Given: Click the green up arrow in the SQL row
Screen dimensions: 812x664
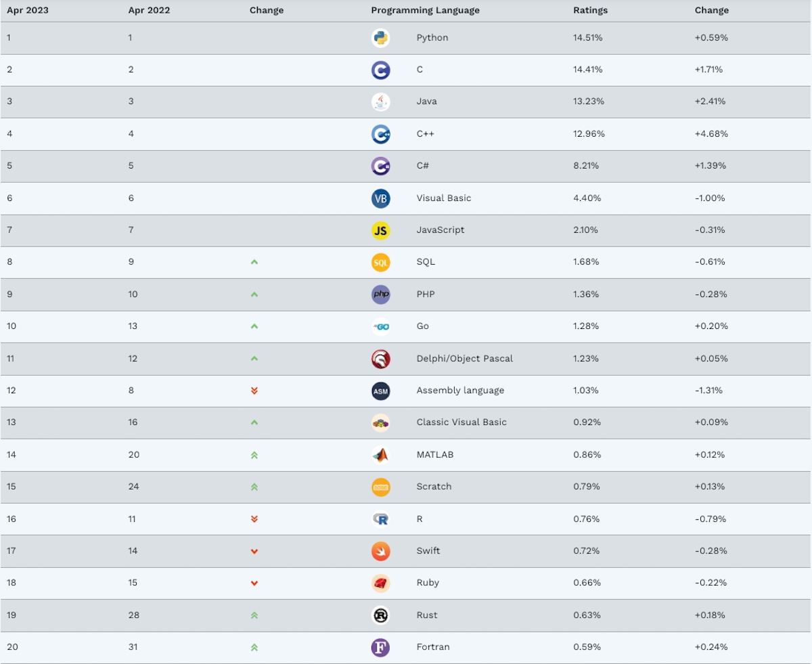Looking at the screenshot, I should (254, 262).
